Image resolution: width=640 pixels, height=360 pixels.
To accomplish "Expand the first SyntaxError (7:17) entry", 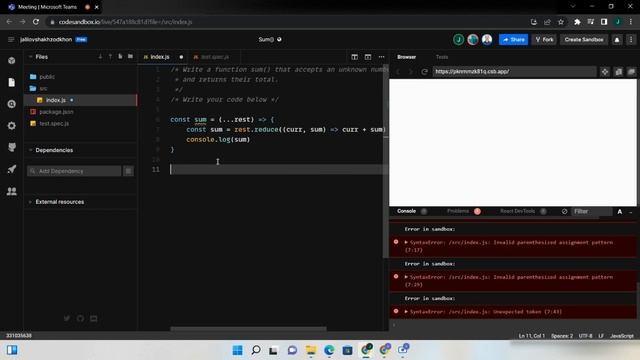I will point(406,242).
